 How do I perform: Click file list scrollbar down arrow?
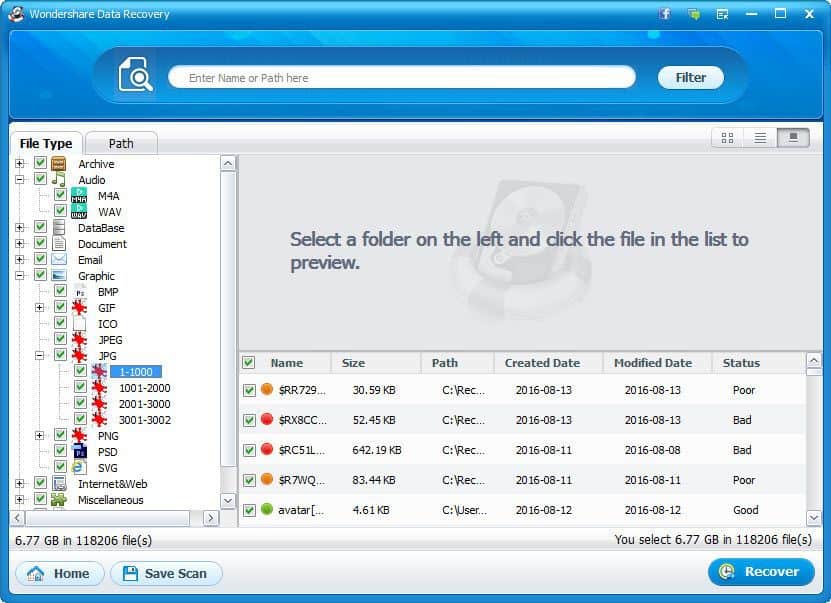coord(814,517)
